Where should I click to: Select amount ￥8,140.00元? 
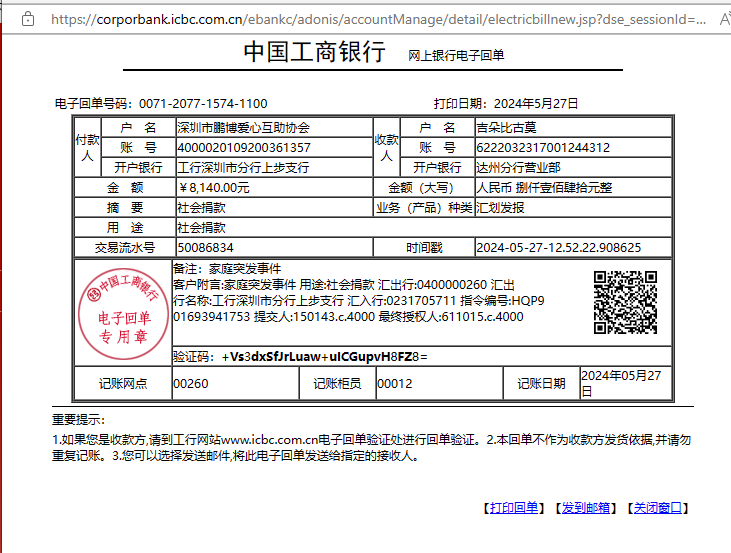point(214,188)
